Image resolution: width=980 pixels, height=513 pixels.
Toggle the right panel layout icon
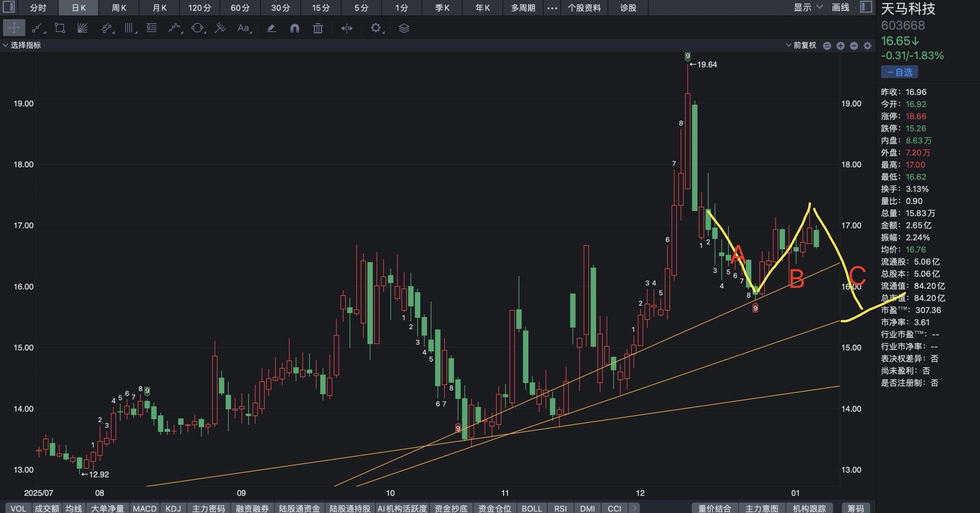pos(866,7)
